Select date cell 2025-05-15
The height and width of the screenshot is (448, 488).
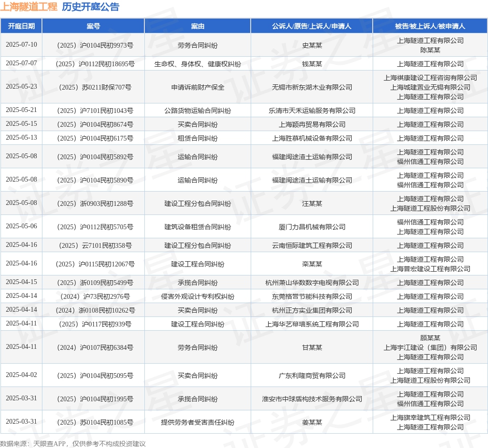coord(21,123)
